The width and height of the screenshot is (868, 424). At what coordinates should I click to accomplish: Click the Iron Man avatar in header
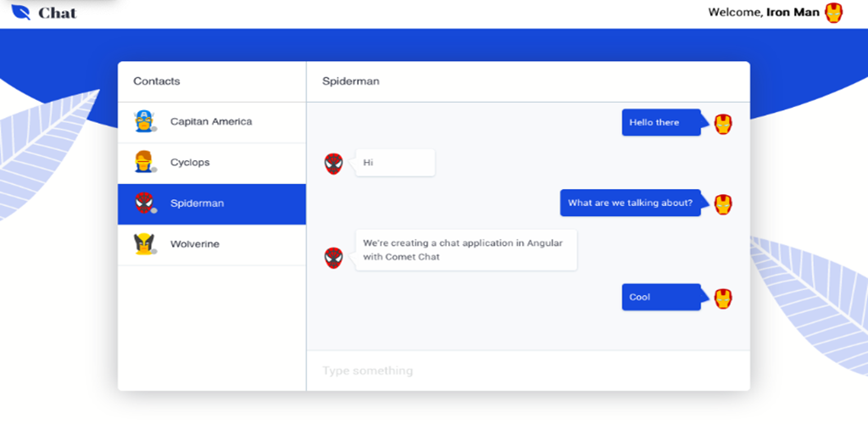(834, 12)
